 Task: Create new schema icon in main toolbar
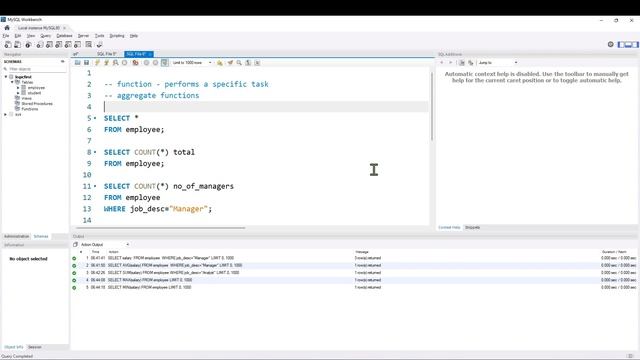point(40,44)
